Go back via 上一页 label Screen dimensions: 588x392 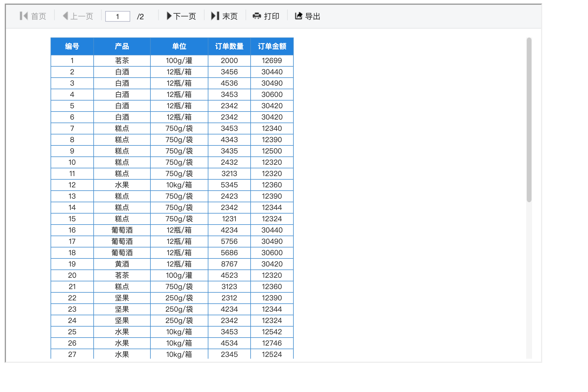pyautogui.click(x=82, y=16)
